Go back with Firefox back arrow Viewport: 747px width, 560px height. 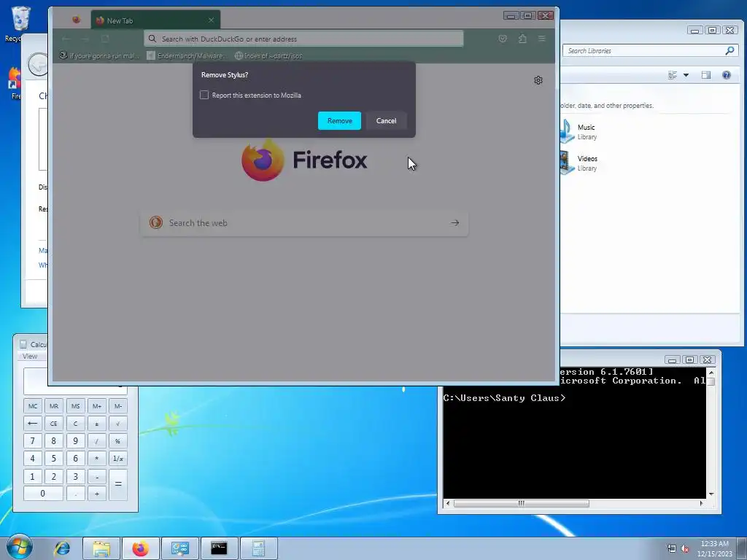(66, 39)
